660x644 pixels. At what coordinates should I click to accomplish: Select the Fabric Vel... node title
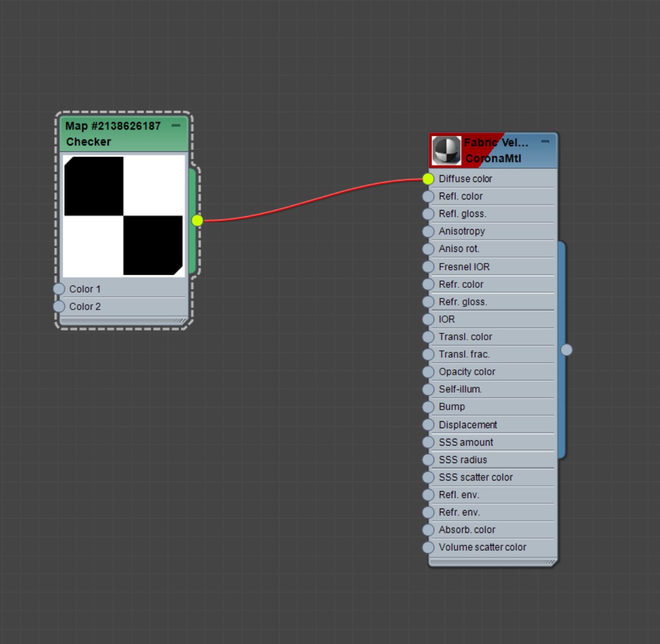click(x=496, y=142)
